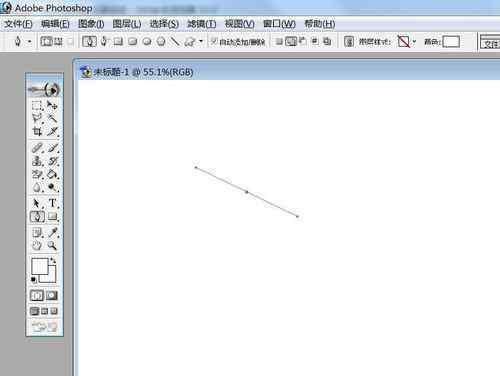Open the 图层(L) menu

click(127, 24)
